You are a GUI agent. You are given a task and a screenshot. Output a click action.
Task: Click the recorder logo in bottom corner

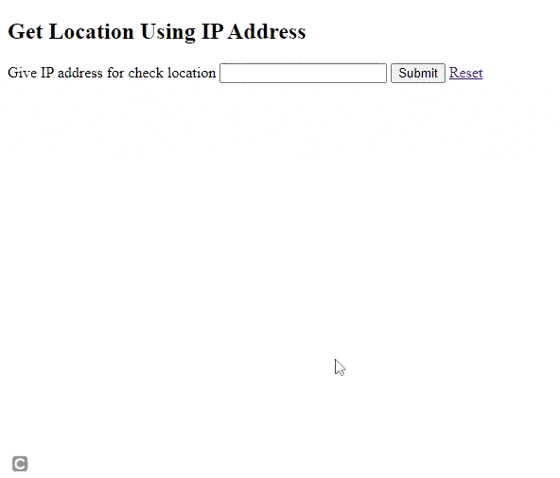pyautogui.click(x=20, y=464)
